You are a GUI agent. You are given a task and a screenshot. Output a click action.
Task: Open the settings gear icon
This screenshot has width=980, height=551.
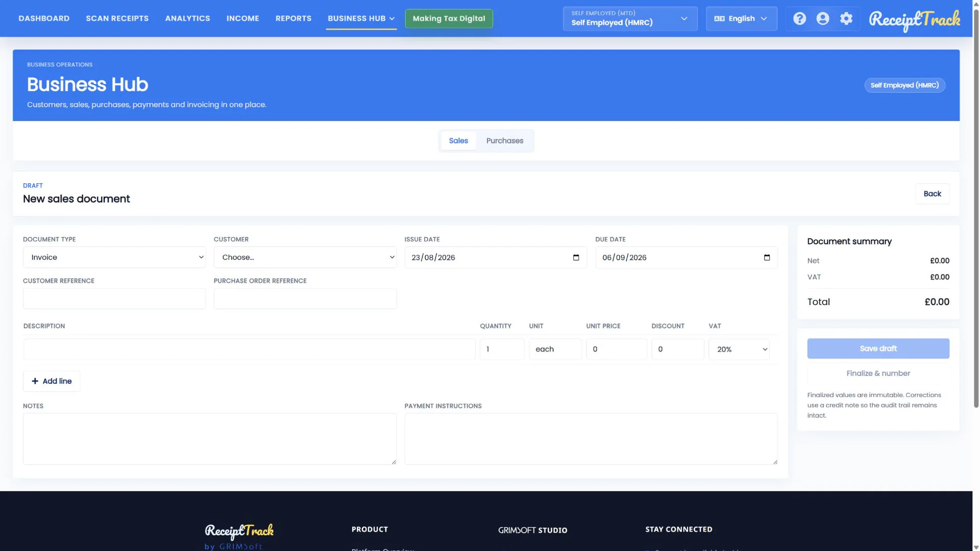coord(846,18)
